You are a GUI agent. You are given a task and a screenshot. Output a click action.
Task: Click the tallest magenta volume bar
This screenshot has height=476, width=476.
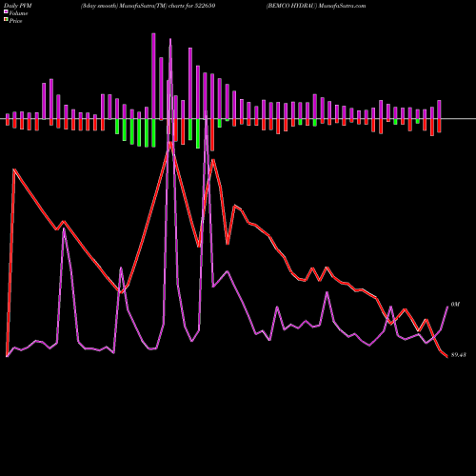tap(153, 76)
